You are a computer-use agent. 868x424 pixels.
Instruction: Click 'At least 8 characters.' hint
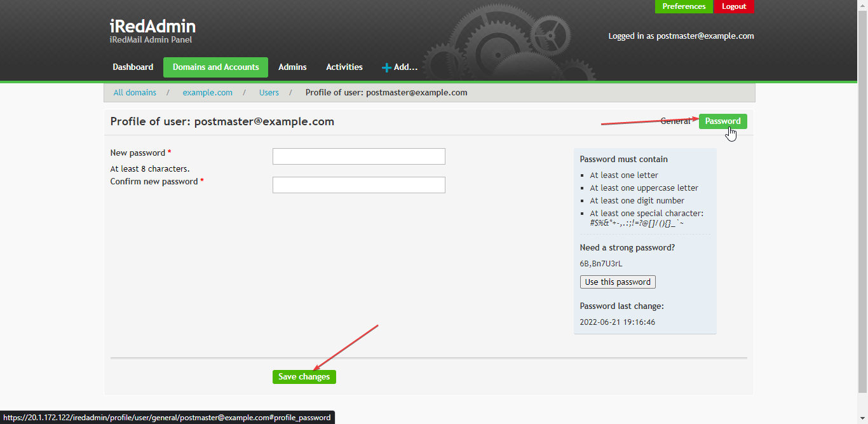click(x=150, y=169)
